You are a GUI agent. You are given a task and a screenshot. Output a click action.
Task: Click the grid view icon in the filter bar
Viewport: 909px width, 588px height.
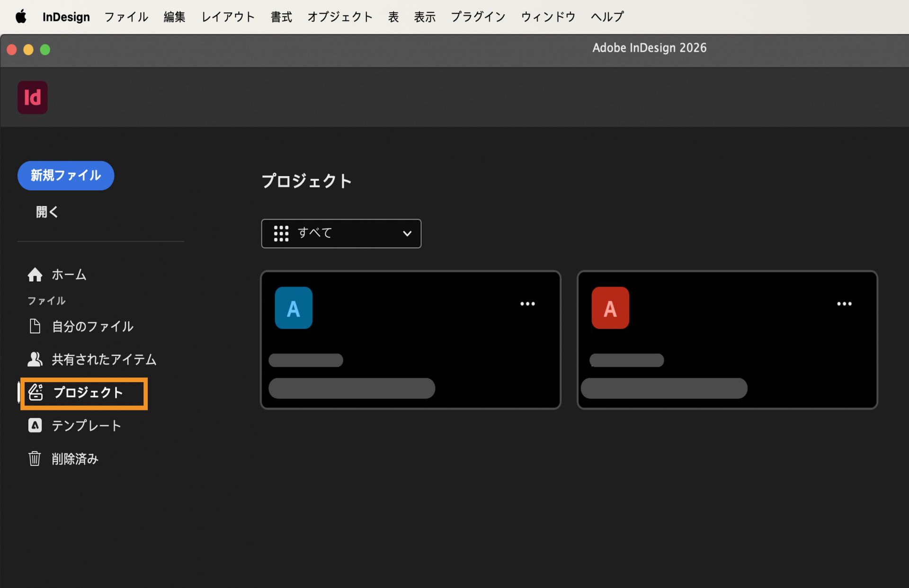[281, 233]
